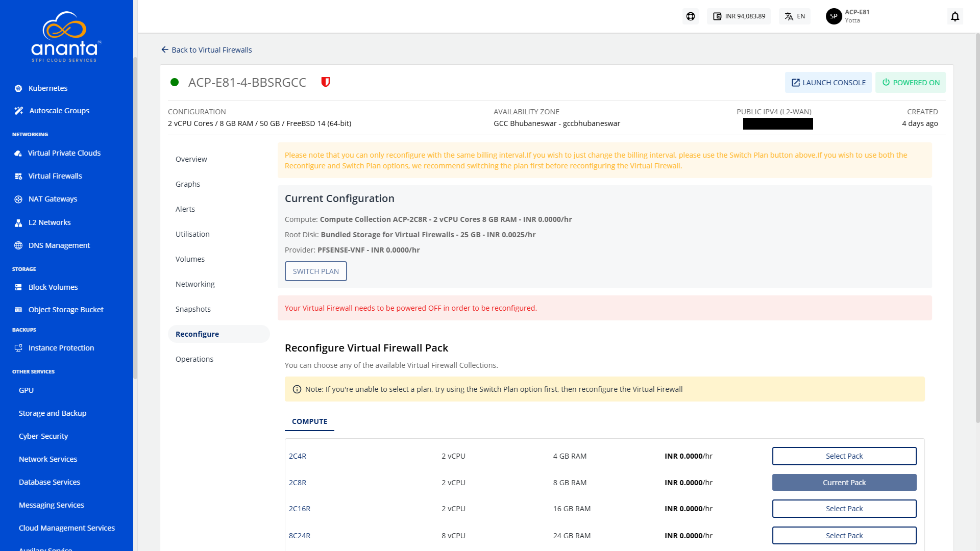Click the SWITCH PLAN button
Image resolution: width=980 pixels, height=551 pixels.
pos(315,271)
